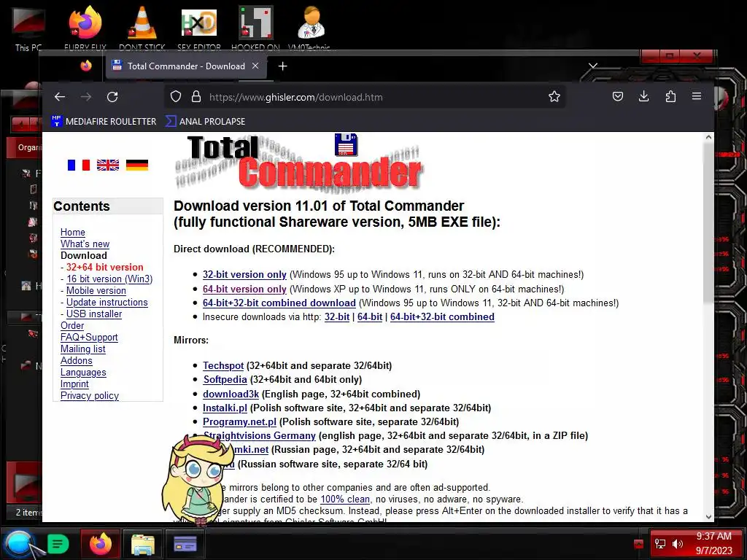Click the Firefox taskbar button
The width and height of the screenshot is (747, 560).
click(101, 543)
